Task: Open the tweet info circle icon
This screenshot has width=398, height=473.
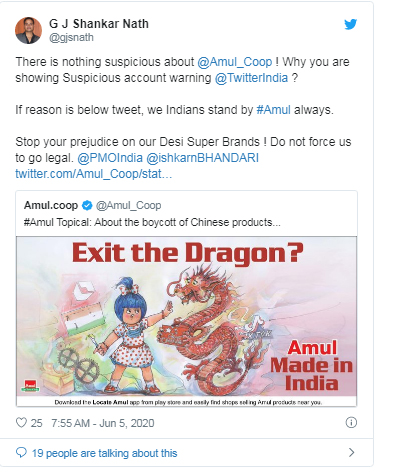Action: [x=351, y=422]
